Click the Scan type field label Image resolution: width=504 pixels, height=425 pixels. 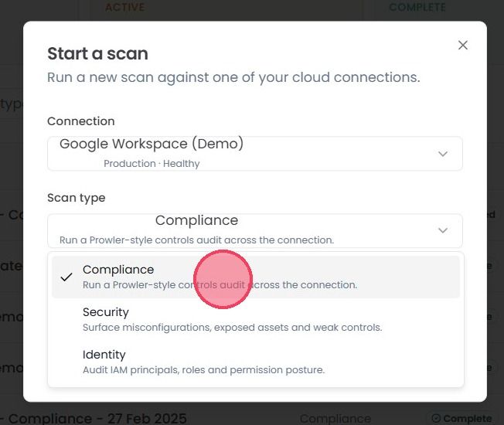(x=77, y=198)
